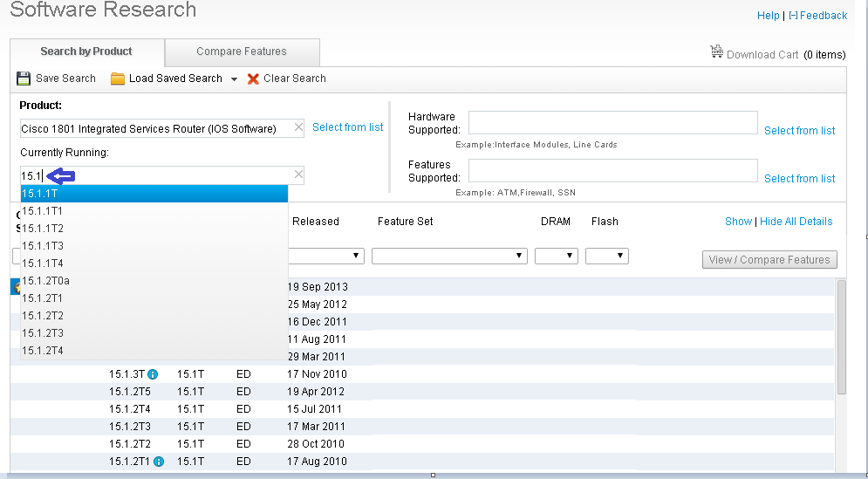Image resolution: width=868 pixels, height=479 pixels.
Task: Click the Download Cart icon
Action: pos(717,51)
